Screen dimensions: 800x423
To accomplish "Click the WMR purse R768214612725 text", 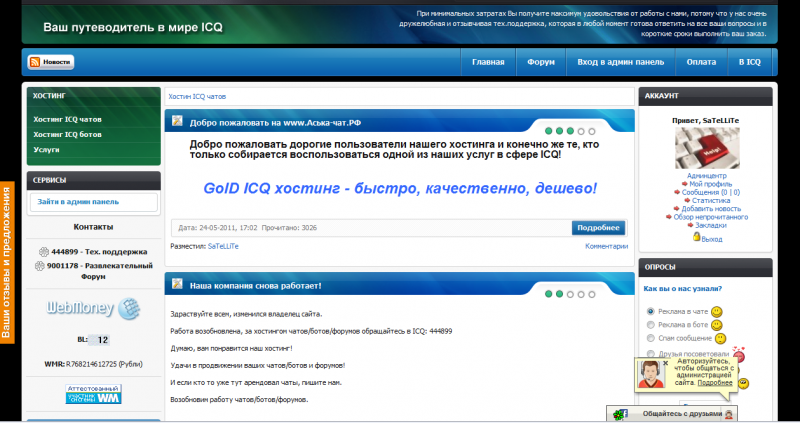I will coord(93,364).
